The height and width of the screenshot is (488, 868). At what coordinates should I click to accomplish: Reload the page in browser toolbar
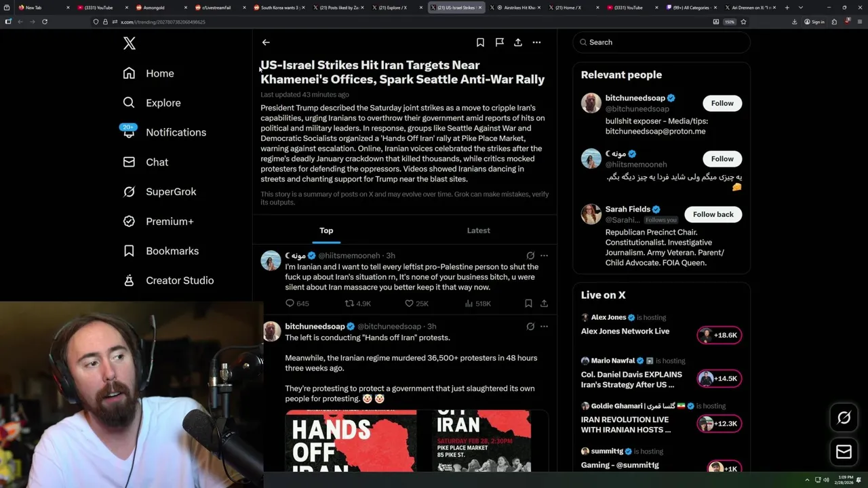click(x=45, y=22)
